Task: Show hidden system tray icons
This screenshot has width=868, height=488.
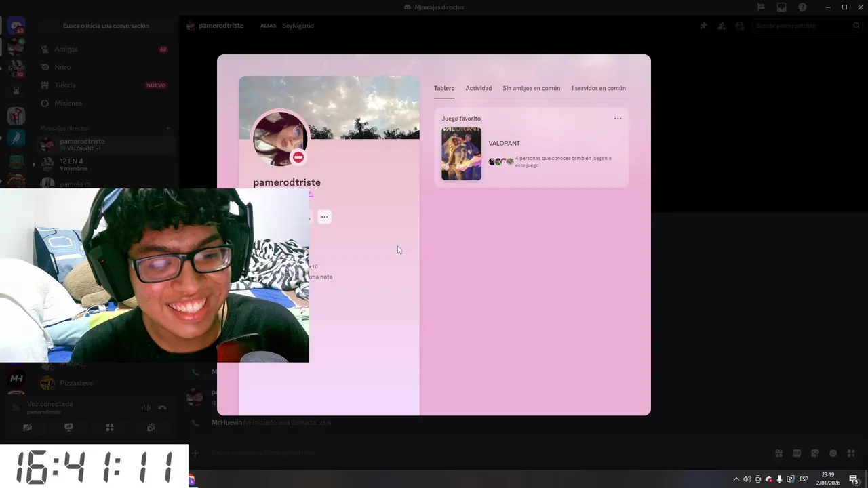Action: [x=736, y=479]
